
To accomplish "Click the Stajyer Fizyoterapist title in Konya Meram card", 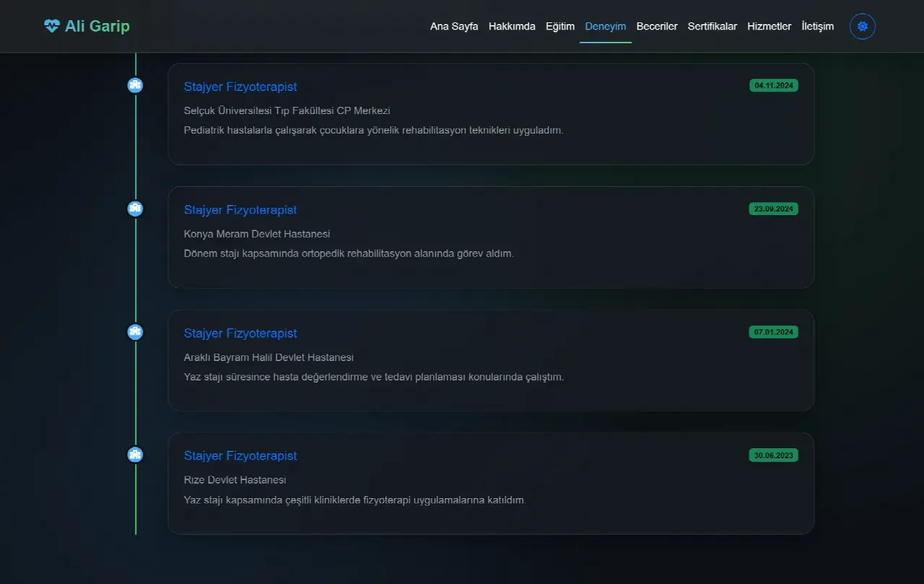I will (x=240, y=210).
